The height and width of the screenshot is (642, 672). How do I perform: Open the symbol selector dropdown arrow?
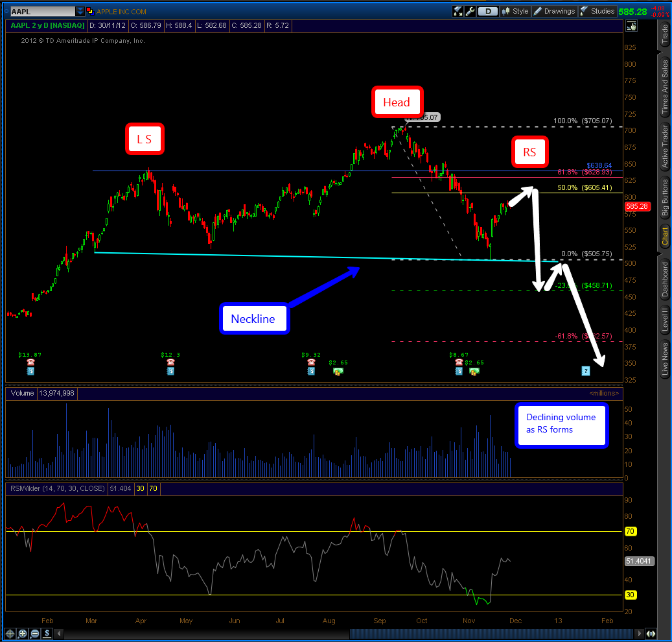point(80,12)
